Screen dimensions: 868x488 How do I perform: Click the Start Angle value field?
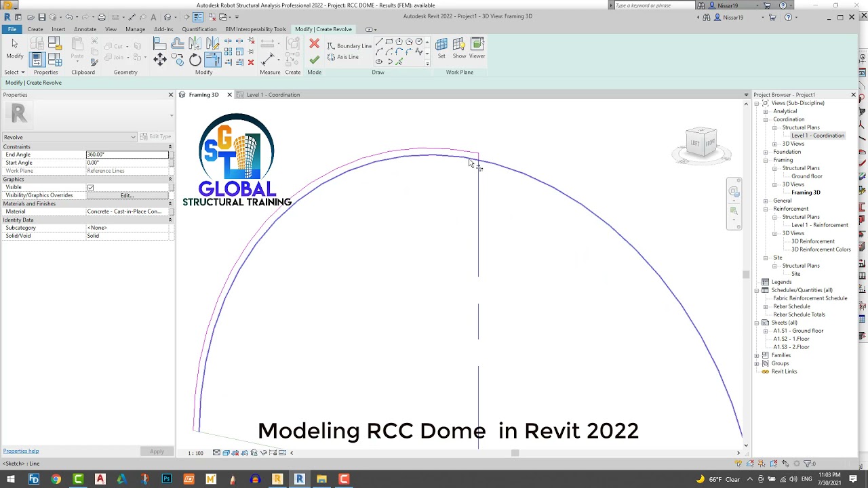click(x=127, y=163)
